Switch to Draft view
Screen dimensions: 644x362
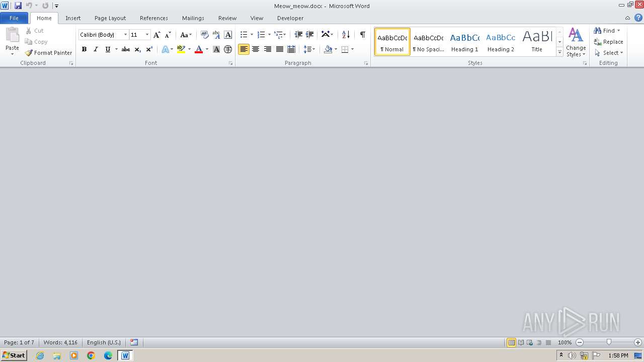pyautogui.click(x=548, y=342)
